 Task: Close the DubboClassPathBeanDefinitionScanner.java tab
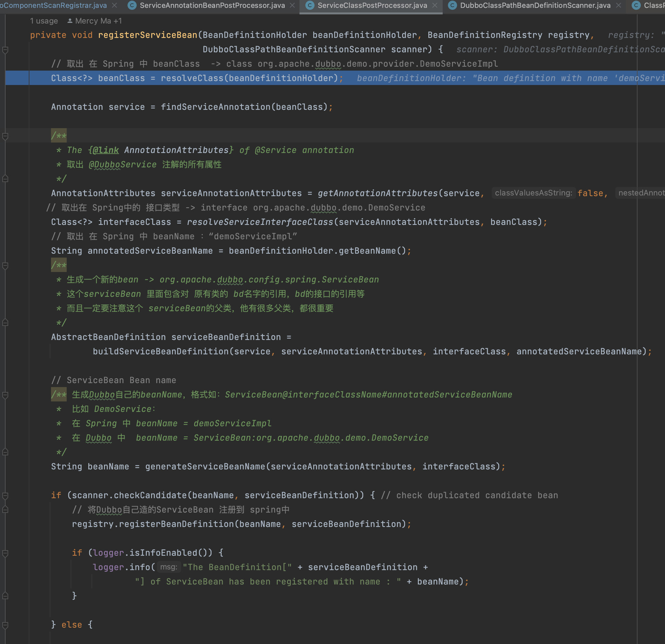[619, 6]
